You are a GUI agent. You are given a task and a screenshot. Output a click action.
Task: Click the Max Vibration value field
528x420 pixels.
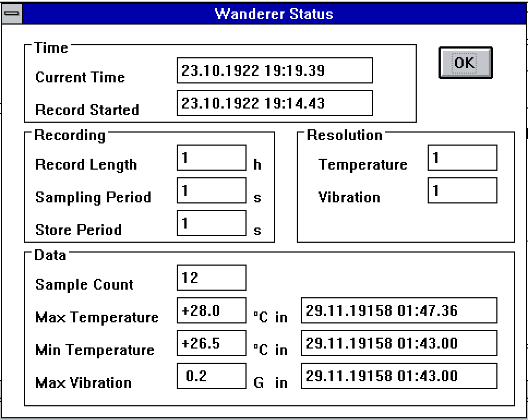click(x=211, y=376)
